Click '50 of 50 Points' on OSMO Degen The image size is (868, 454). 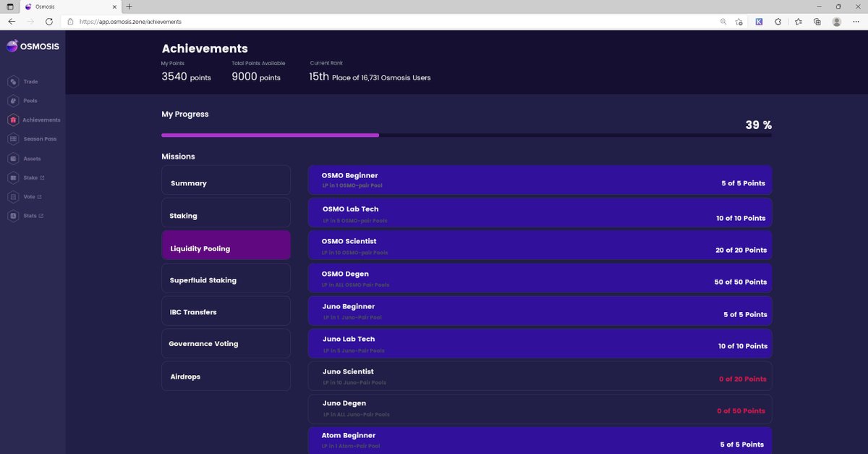tap(741, 282)
